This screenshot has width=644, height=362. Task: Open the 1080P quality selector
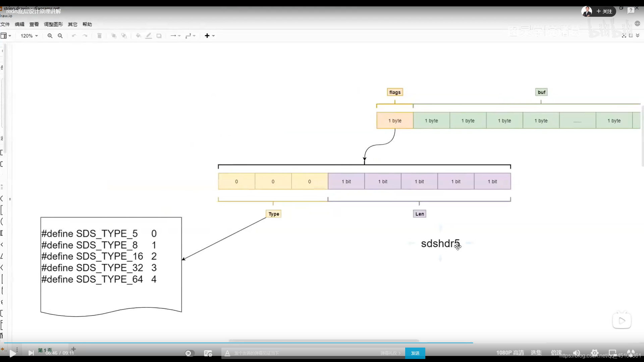pos(510,353)
